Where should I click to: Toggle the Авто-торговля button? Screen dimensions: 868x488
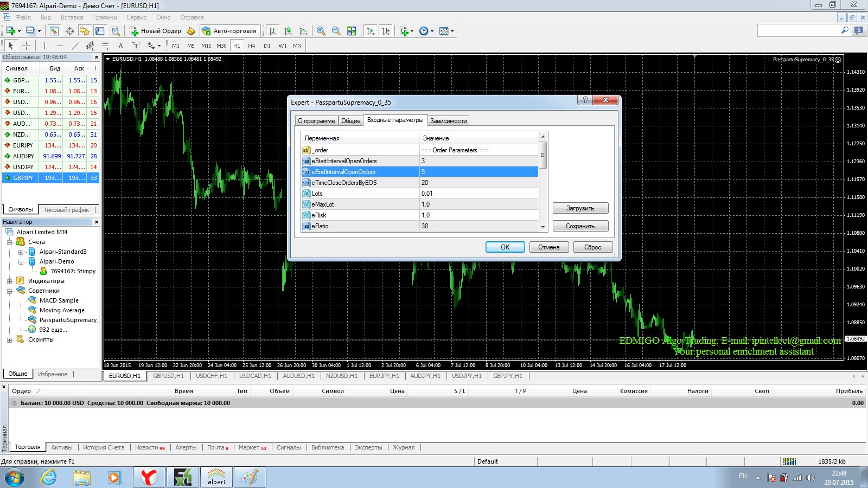pyautogui.click(x=229, y=31)
